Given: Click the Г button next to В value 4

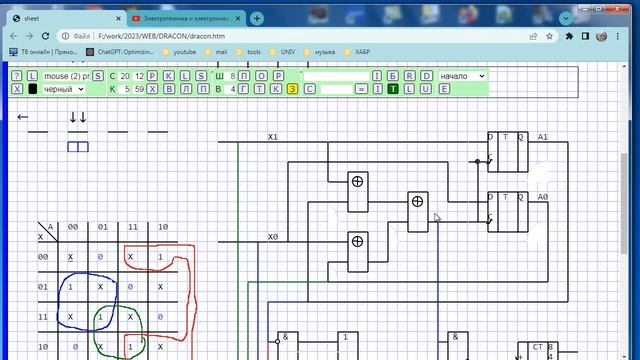Looking at the screenshot, I should point(243,89).
